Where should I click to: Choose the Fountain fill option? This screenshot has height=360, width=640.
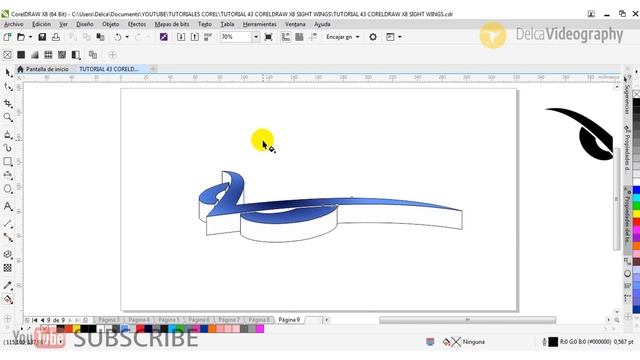[35, 55]
